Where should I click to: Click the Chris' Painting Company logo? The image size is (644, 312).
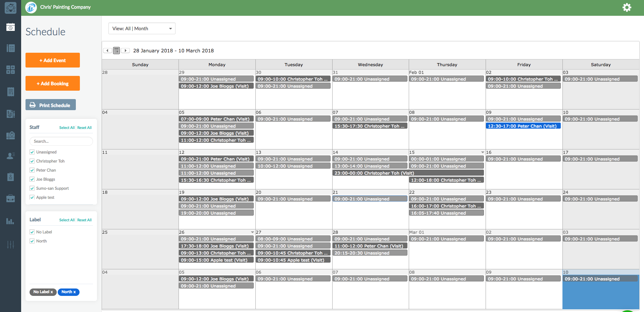pos(31,7)
